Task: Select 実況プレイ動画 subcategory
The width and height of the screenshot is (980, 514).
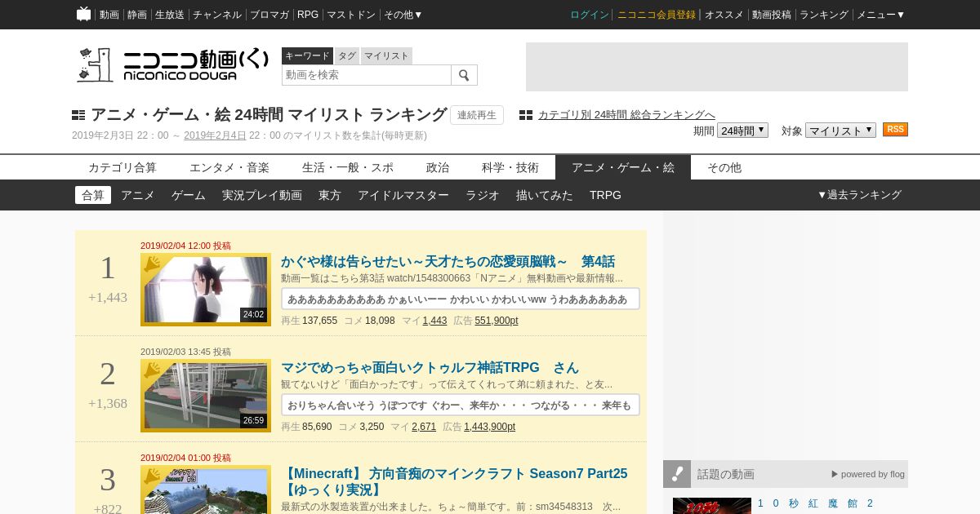Action: point(262,195)
